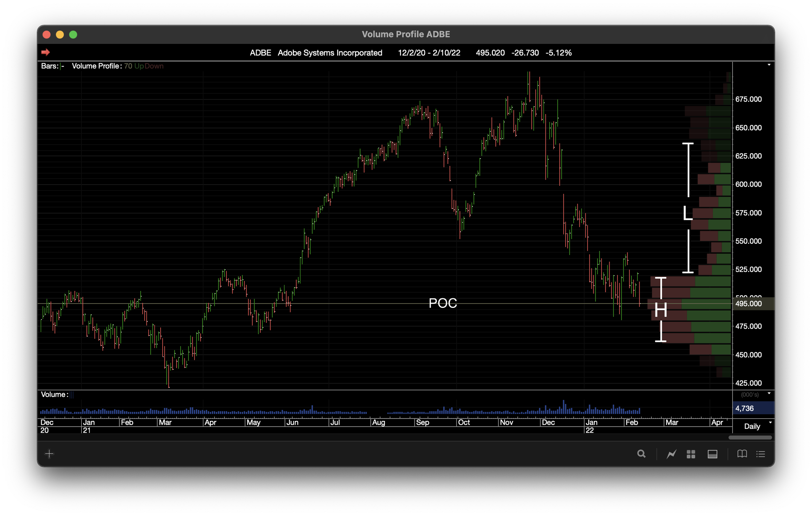Click the line chart style icon
The width and height of the screenshot is (812, 516).
tap(671, 454)
